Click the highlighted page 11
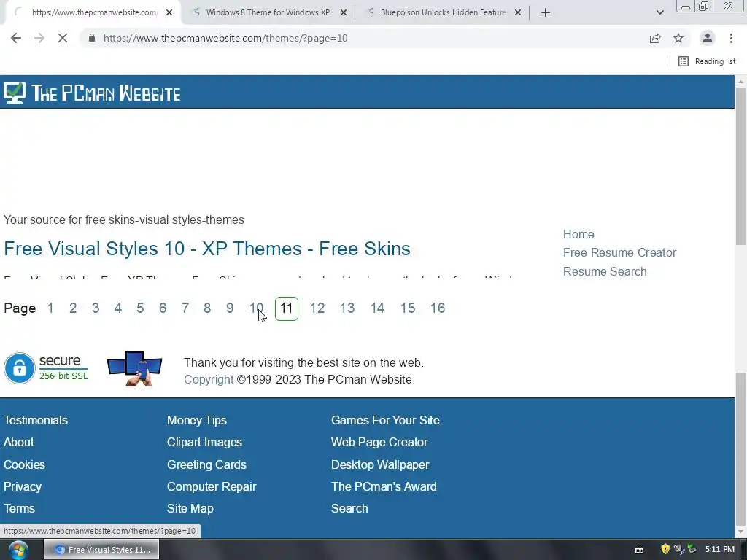The image size is (747, 560). (x=286, y=308)
